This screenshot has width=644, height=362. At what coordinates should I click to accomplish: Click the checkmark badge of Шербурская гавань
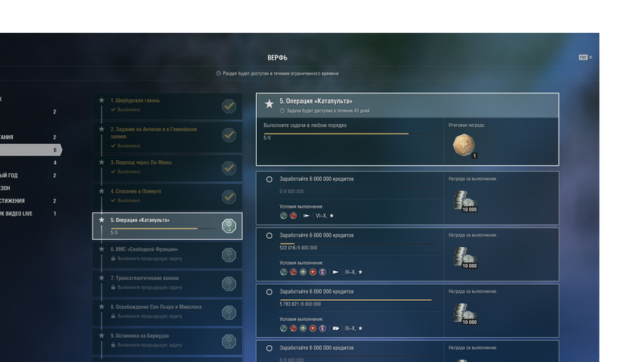pos(229,106)
